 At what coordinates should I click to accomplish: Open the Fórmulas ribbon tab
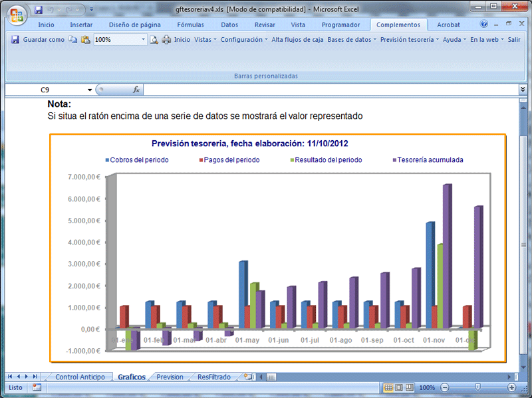pos(190,25)
